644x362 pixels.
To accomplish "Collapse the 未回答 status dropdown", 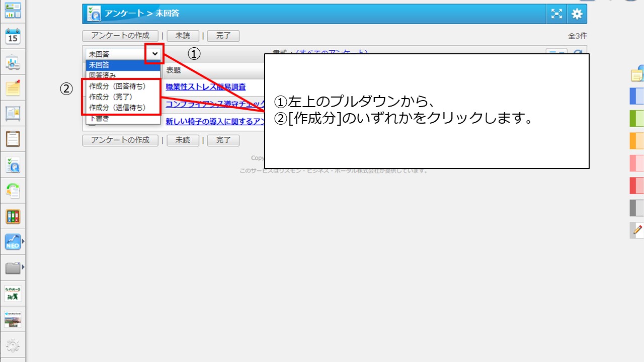I will (x=123, y=54).
